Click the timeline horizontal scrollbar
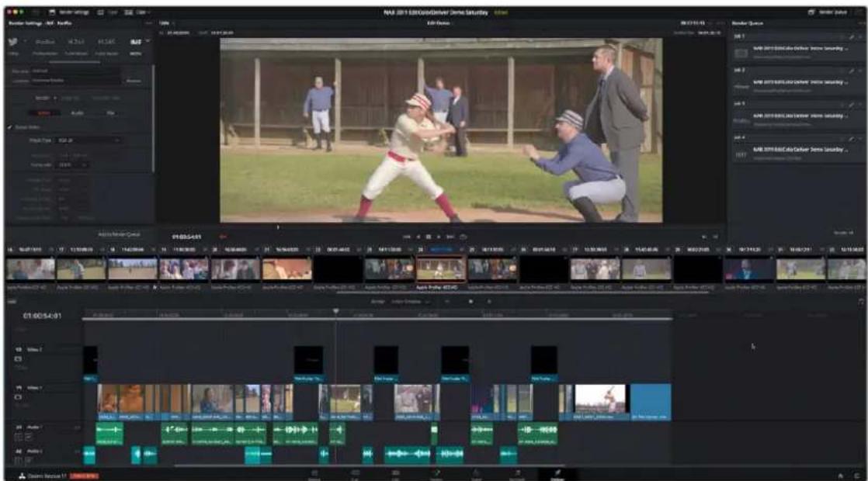The image size is (868, 481). [369, 466]
